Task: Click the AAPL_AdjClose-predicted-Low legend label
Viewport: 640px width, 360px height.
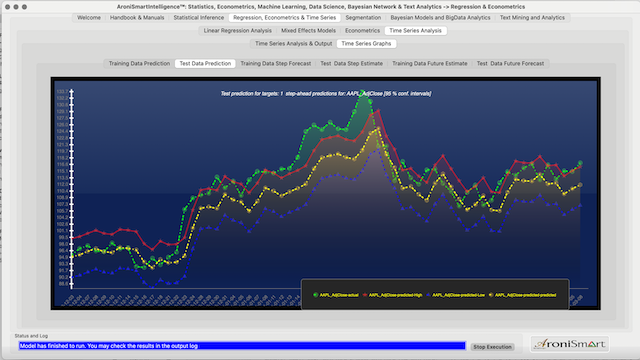Action: pos(458,295)
